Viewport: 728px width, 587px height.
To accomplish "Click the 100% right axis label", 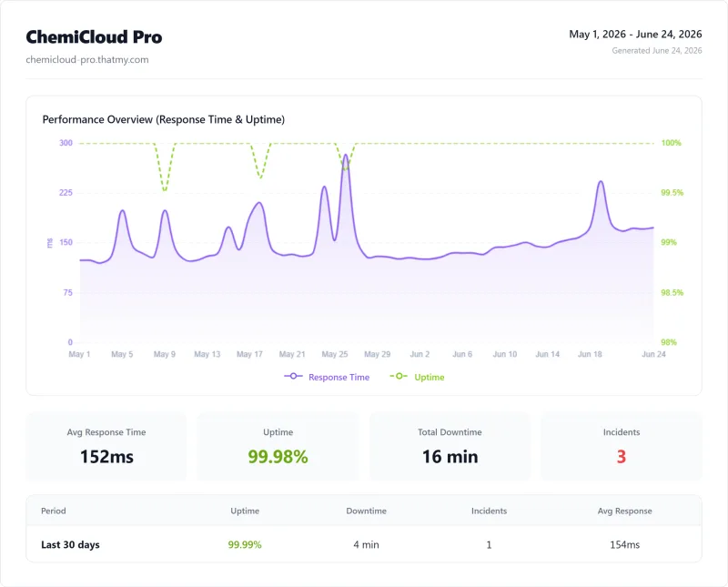I will tap(671, 143).
